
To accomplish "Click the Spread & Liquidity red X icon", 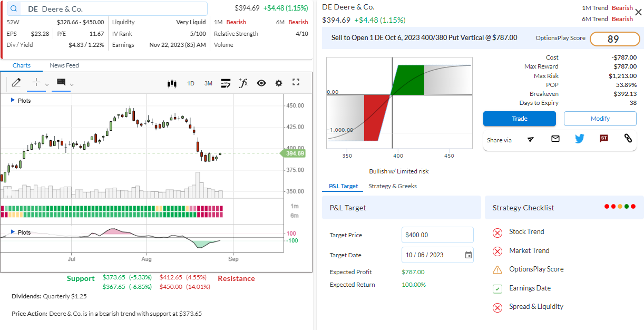I will click(x=497, y=308).
